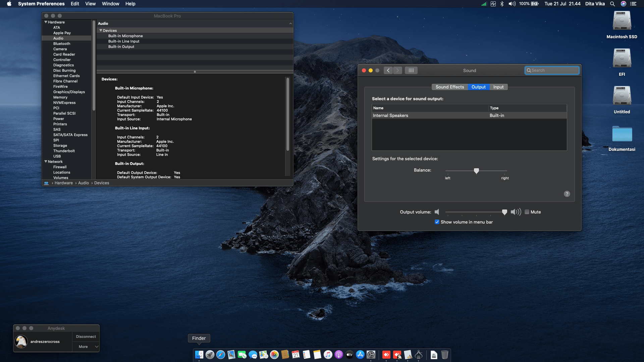Open the More dropdown in Anydesk
The image size is (644, 362).
pyautogui.click(x=86, y=347)
